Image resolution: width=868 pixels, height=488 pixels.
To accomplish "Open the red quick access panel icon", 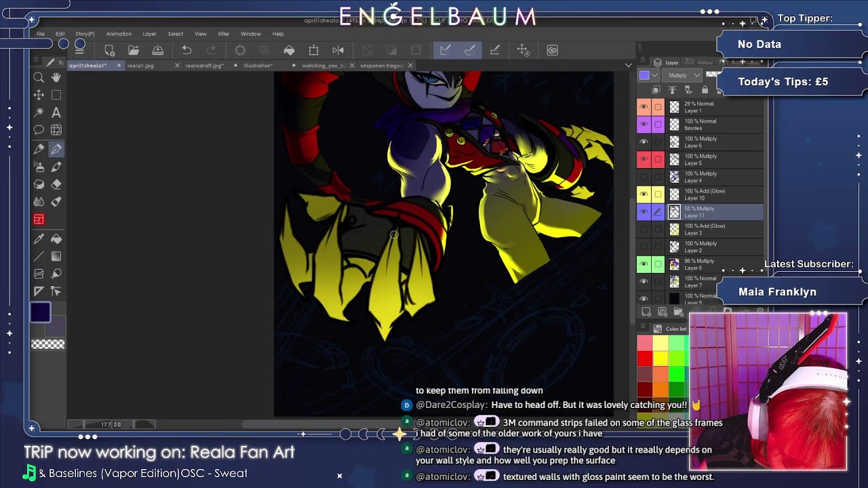I will [39, 219].
